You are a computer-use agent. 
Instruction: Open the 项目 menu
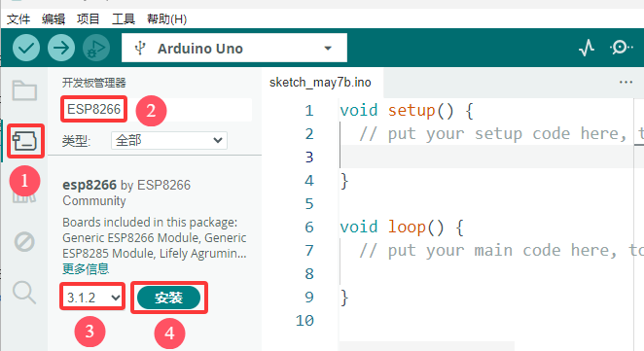89,18
